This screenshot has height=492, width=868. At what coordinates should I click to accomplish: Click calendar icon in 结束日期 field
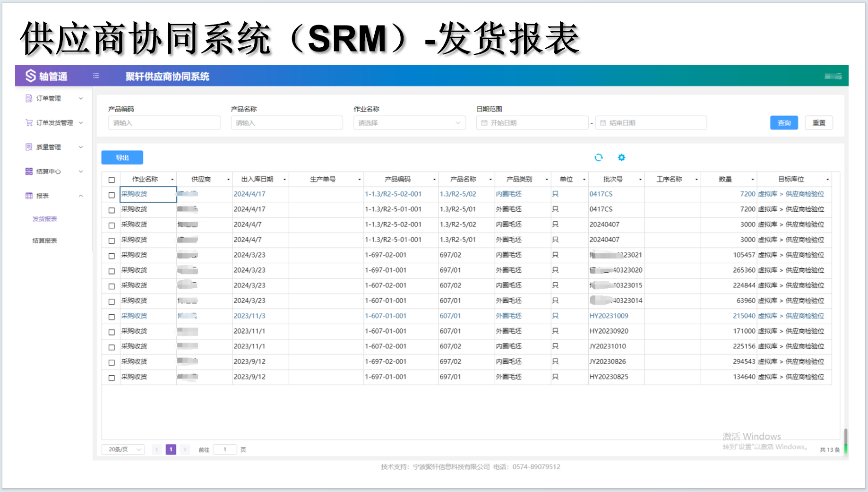[603, 123]
